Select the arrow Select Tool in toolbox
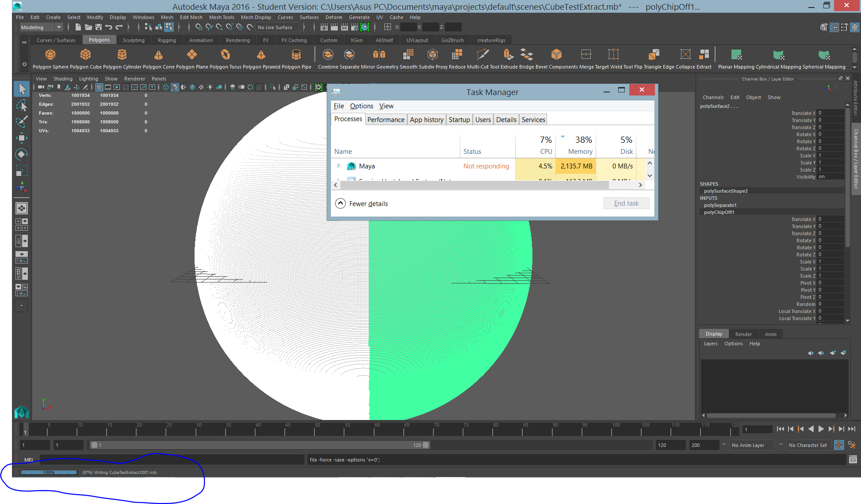Screen dimensions: 861x504 click(22, 89)
